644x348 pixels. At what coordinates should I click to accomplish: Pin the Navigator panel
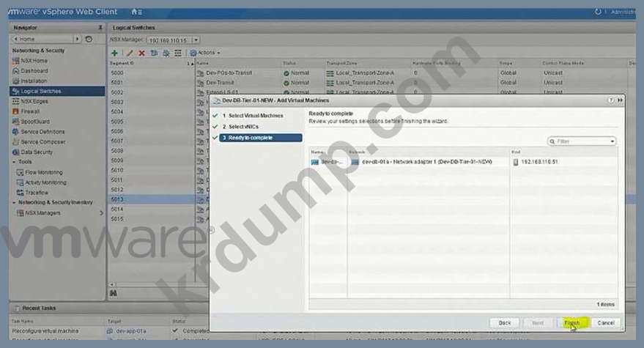coord(100,28)
